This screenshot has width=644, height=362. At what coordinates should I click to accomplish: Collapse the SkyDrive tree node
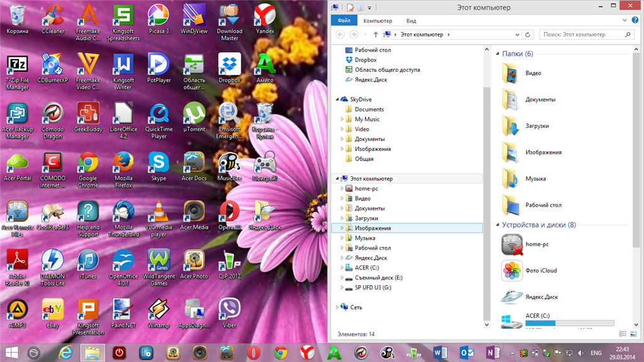click(338, 99)
